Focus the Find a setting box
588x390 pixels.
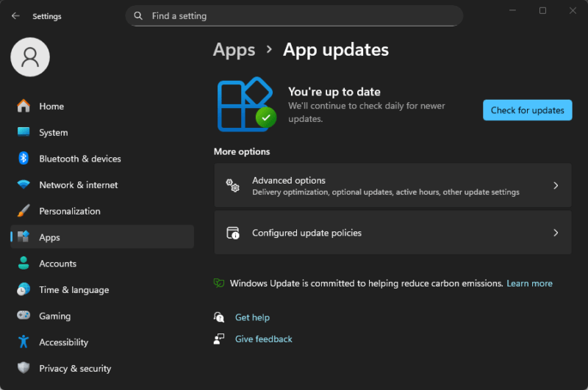pyautogui.click(x=294, y=15)
